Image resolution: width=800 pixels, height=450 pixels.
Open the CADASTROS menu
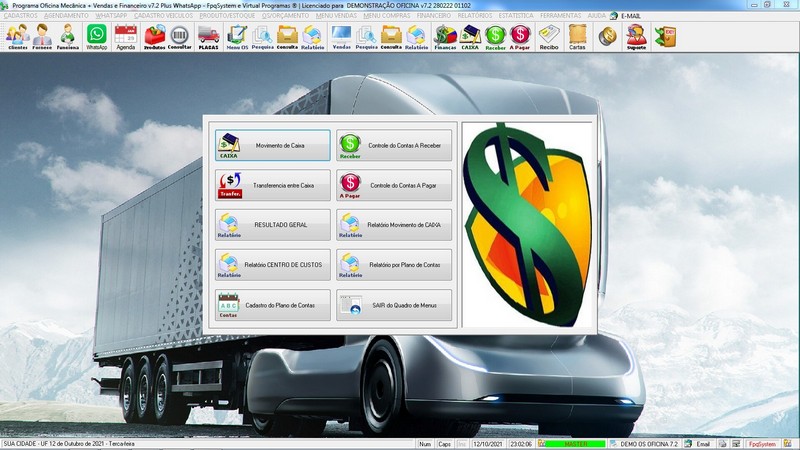coord(20,16)
